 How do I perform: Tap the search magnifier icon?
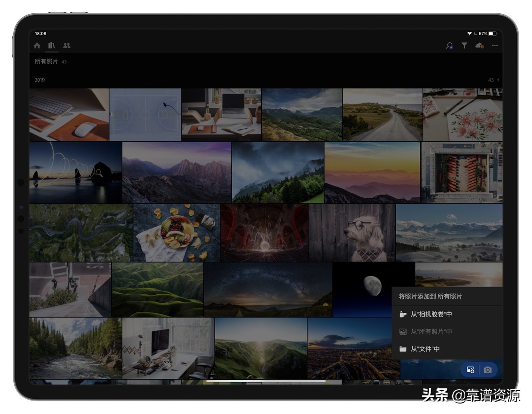coord(449,46)
